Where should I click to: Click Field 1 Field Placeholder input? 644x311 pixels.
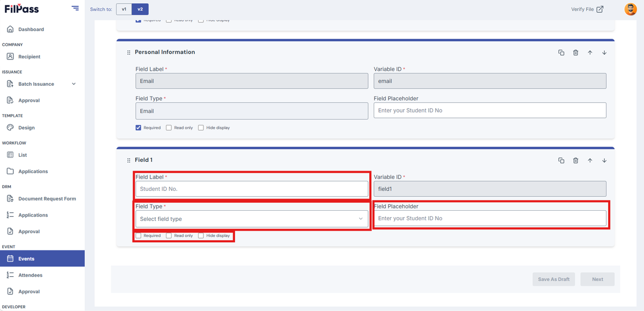[x=490, y=218]
